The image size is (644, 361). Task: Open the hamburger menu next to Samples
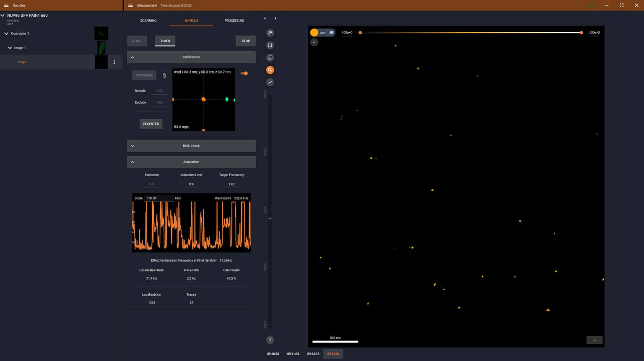coord(7,5)
